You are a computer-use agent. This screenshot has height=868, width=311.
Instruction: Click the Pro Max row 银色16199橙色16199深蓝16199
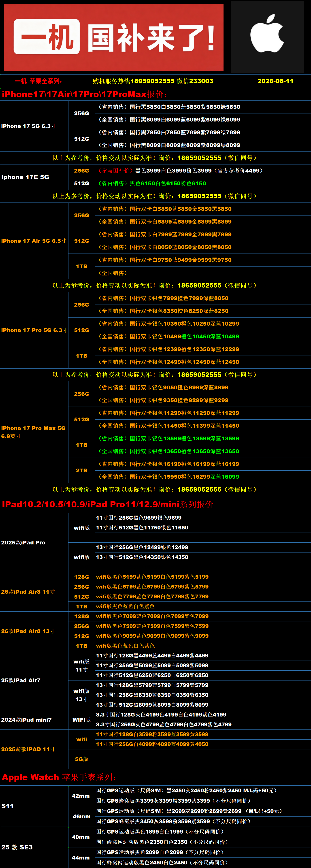pyautogui.click(x=203, y=464)
